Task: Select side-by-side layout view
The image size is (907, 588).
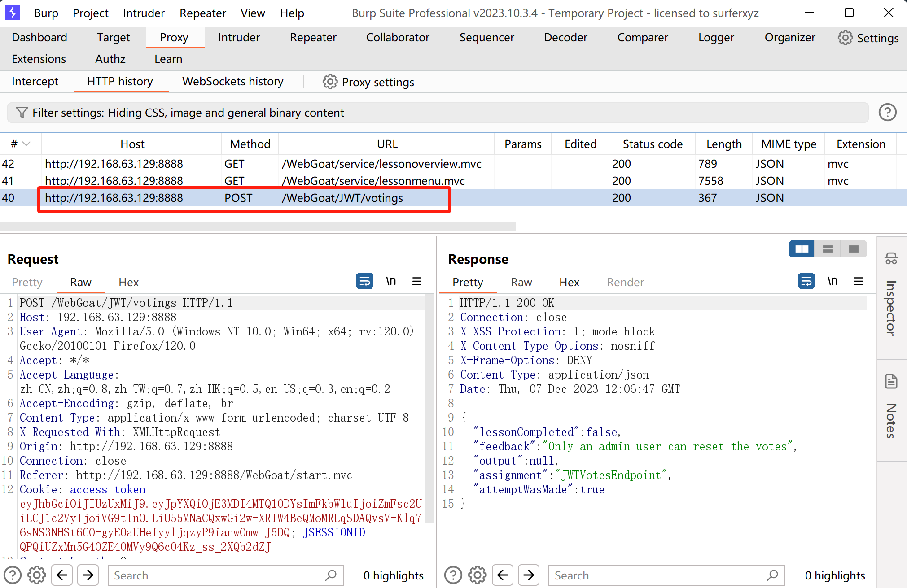Action: coord(802,249)
